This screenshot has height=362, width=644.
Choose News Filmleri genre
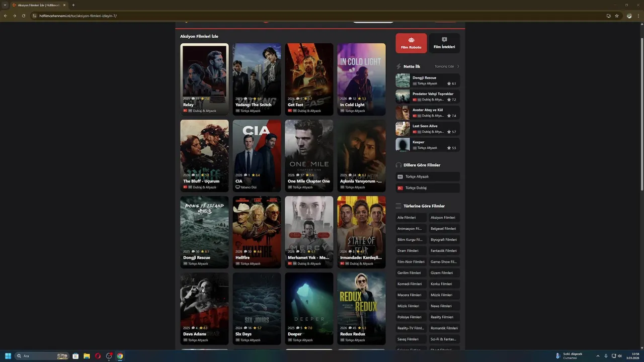(x=444, y=306)
